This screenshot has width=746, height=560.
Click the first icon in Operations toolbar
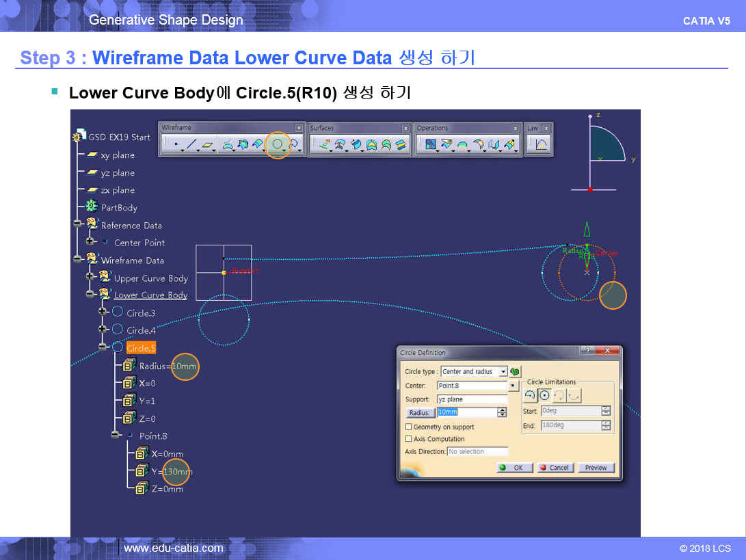tap(430, 144)
